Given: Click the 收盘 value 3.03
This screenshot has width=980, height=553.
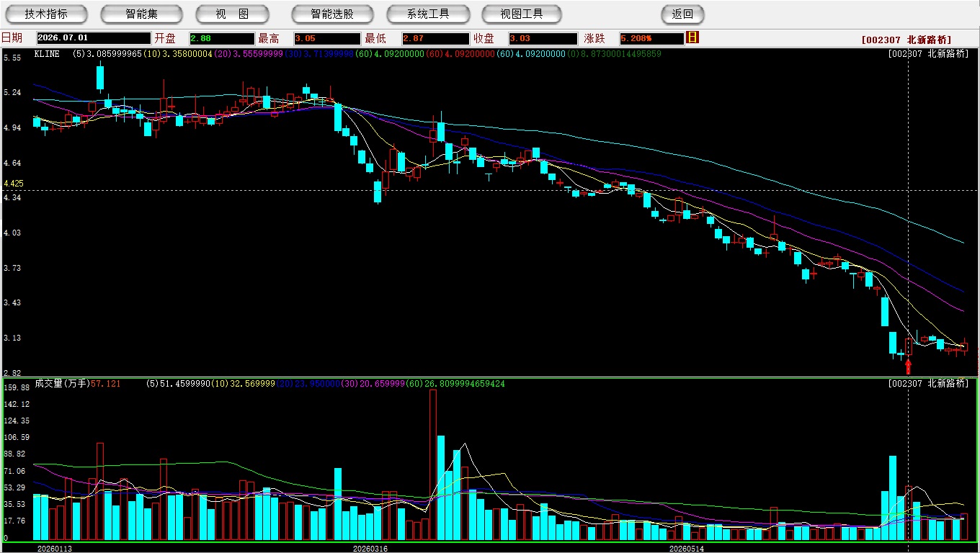Looking at the screenshot, I should (543, 38).
